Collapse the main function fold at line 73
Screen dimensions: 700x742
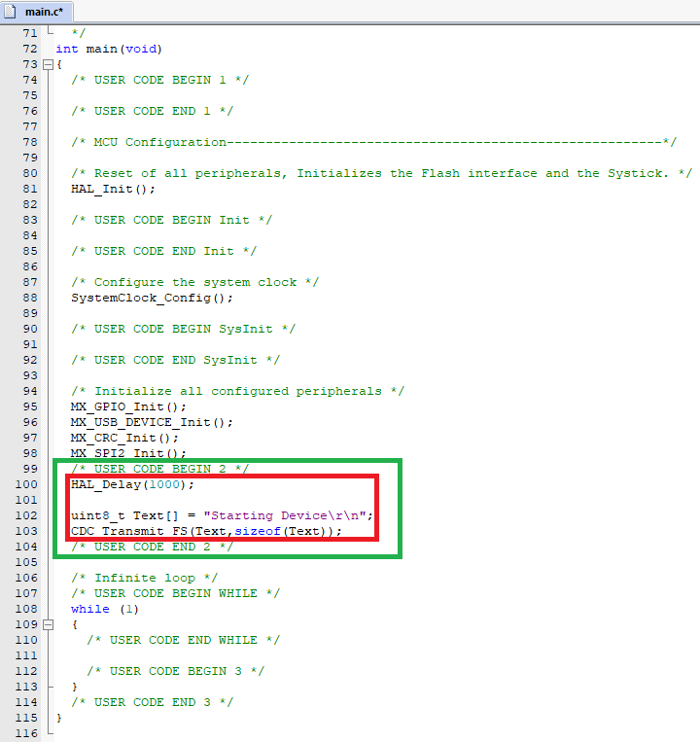coord(48,64)
